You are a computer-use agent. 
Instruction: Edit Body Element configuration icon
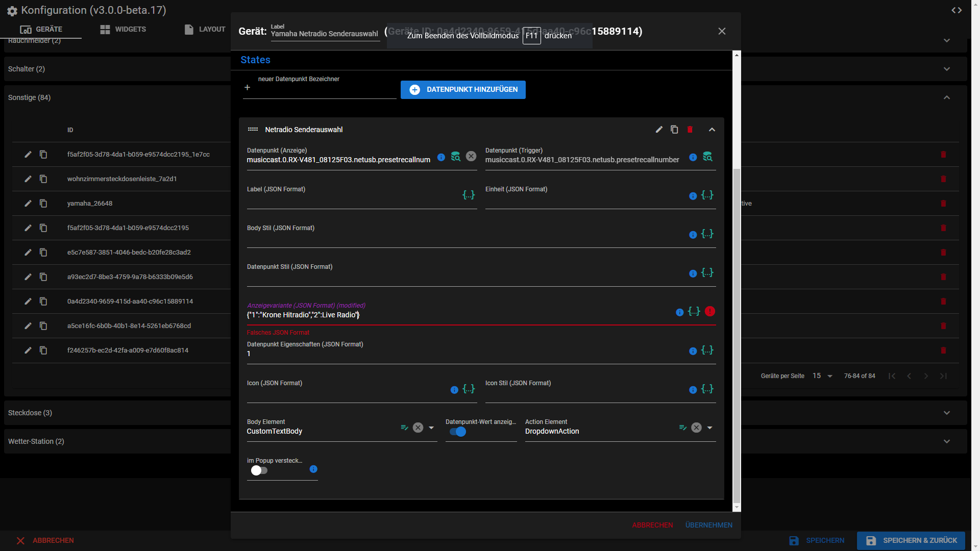tap(404, 428)
